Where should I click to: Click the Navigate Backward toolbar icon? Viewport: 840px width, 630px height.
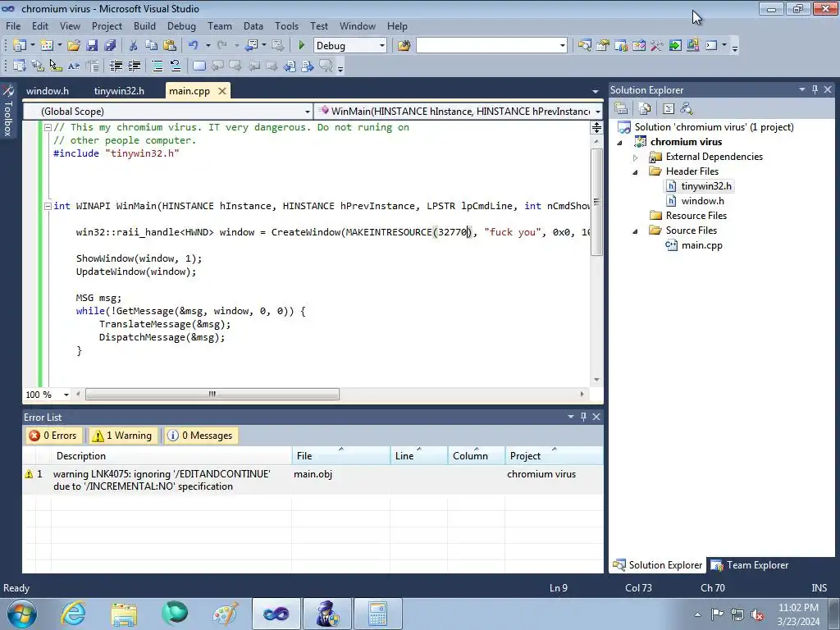click(x=251, y=46)
